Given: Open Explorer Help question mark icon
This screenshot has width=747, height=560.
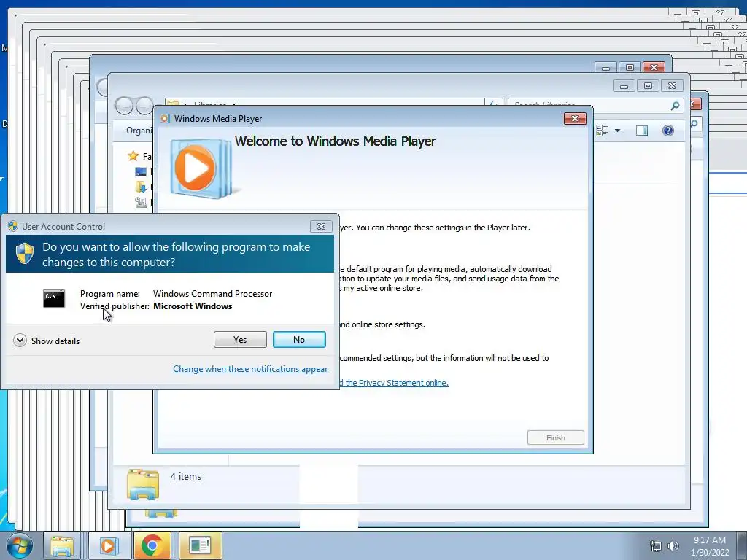Looking at the screenshot, I should click(x=668, y=131).
